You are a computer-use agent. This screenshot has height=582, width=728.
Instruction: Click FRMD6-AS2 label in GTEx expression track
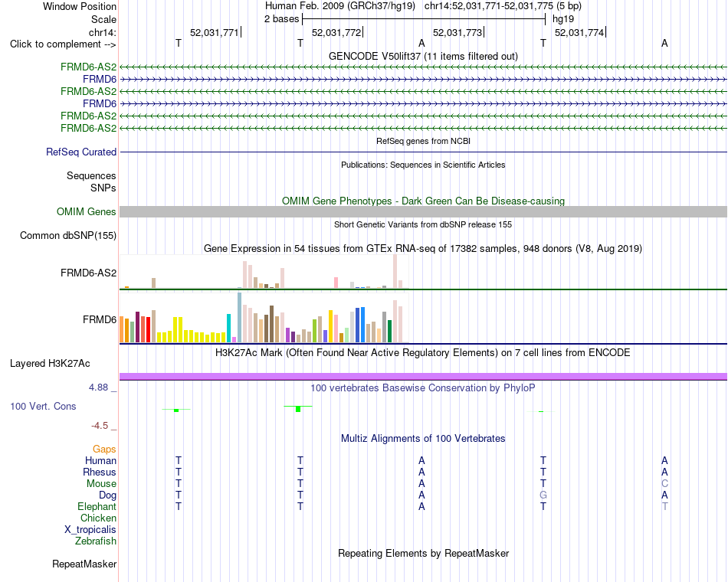click(88, 273)
